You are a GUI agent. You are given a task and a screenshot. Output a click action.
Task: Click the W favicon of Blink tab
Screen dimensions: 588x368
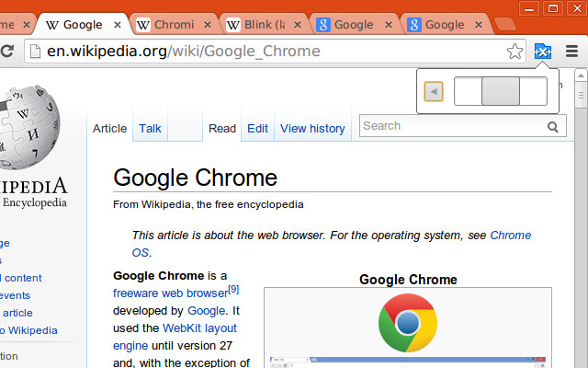point(233,25)
